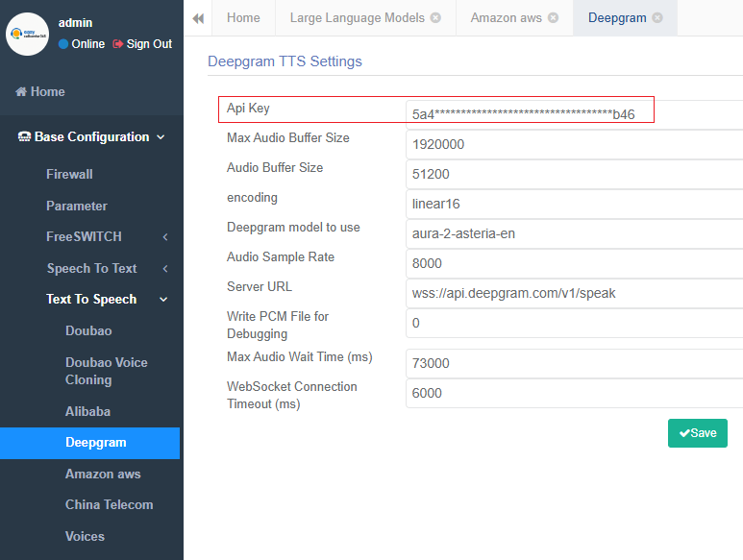The height and width of the screenshot is (560, 743).
Task: Select Doubao Voice Cloning
Action: click(107, 371)
